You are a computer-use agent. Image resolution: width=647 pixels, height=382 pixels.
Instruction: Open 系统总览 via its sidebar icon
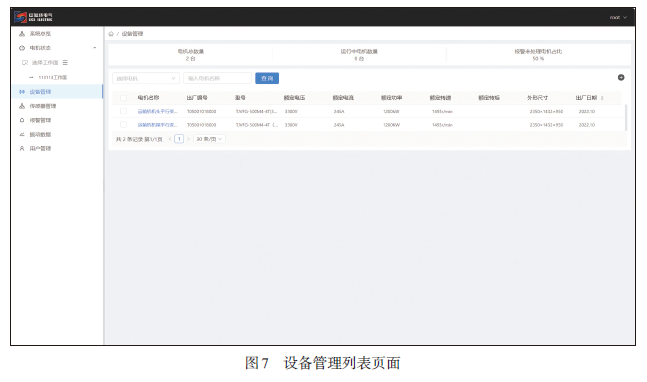(x=22, y=34)
